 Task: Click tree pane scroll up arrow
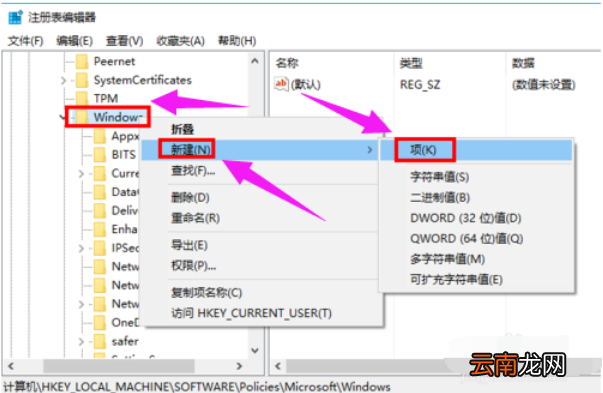[255, 61]
